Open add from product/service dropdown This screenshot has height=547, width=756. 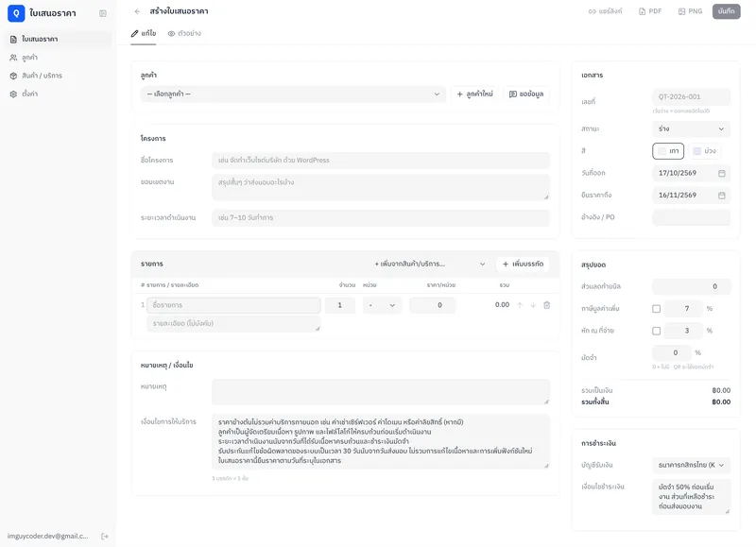coord(430,264)
